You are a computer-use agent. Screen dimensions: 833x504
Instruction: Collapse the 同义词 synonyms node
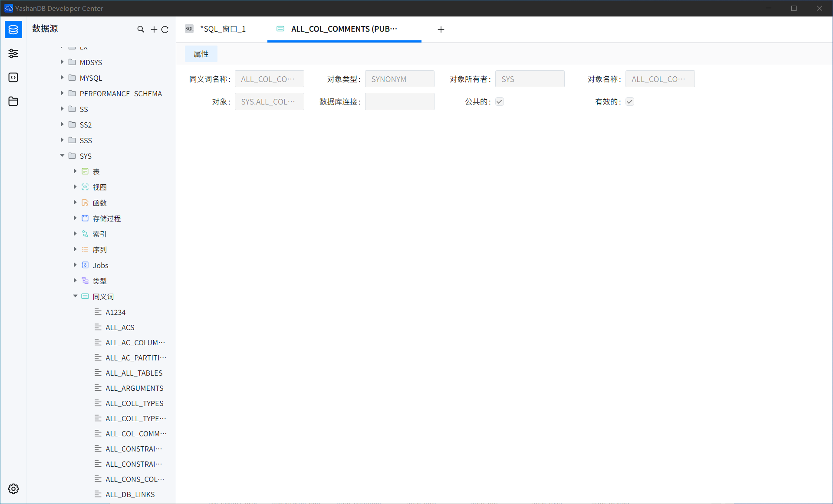75,296
